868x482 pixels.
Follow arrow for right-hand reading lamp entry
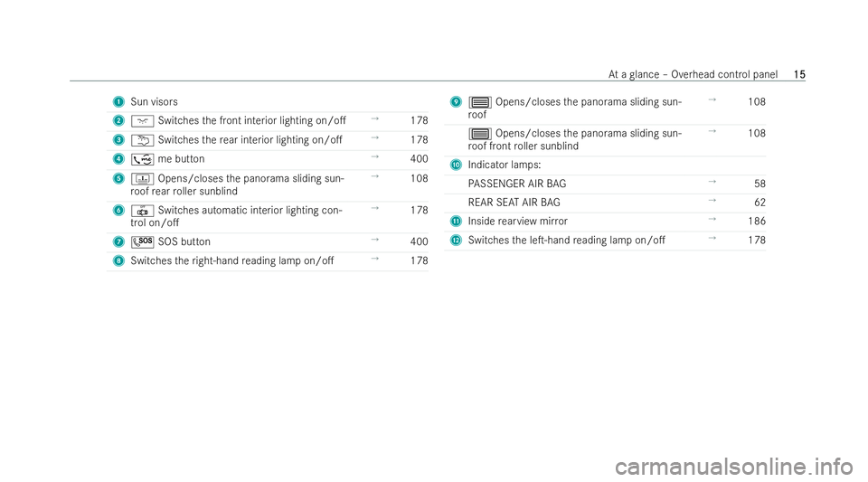[374, 259]
